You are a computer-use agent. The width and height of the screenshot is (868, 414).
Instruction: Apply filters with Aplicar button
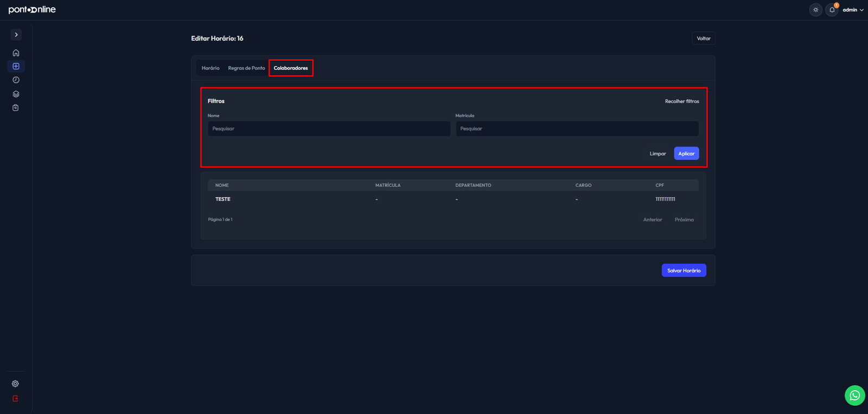pyautogui.click(x=686, y=154)
